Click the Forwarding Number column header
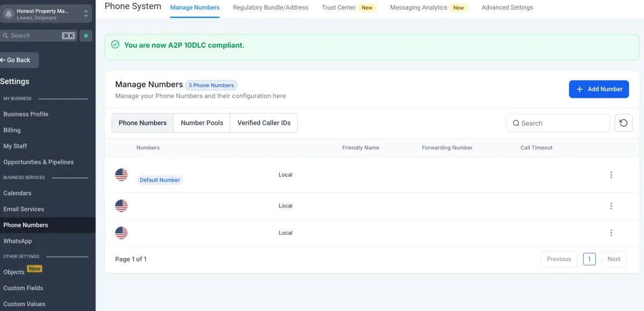 click(448, 148)
